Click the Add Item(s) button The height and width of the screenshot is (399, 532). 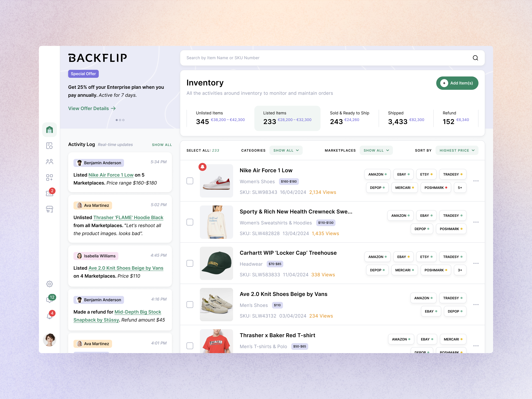pos(457,83)
